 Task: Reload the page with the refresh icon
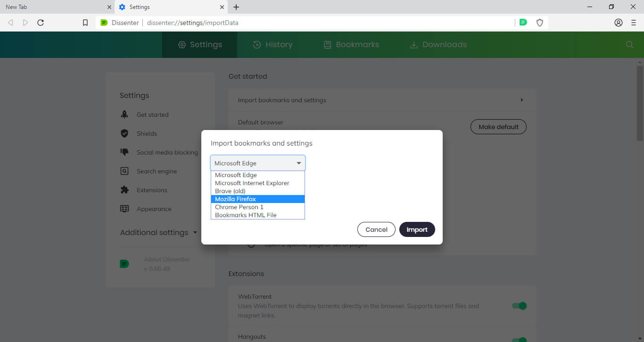(x=41, y=23)
